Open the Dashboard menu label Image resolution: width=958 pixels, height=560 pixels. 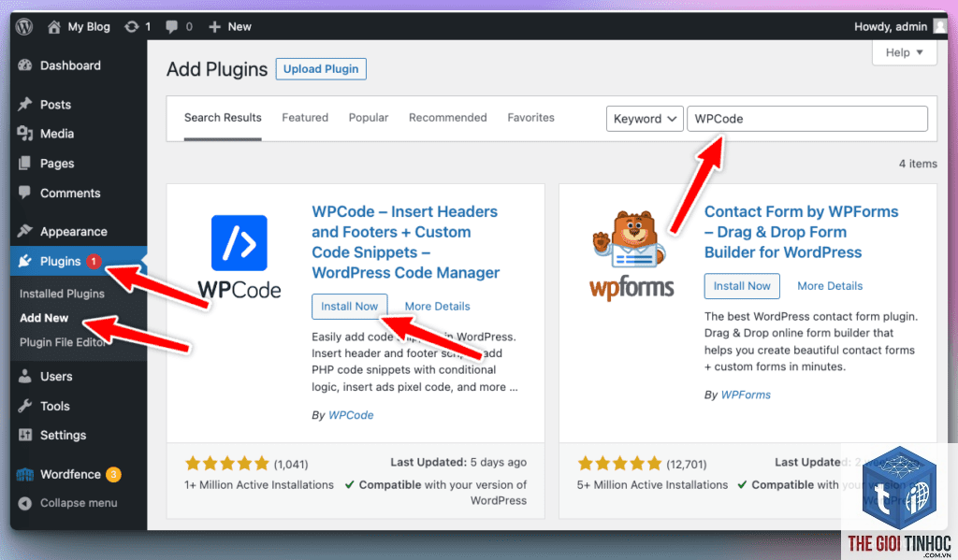tap(70, 65)
